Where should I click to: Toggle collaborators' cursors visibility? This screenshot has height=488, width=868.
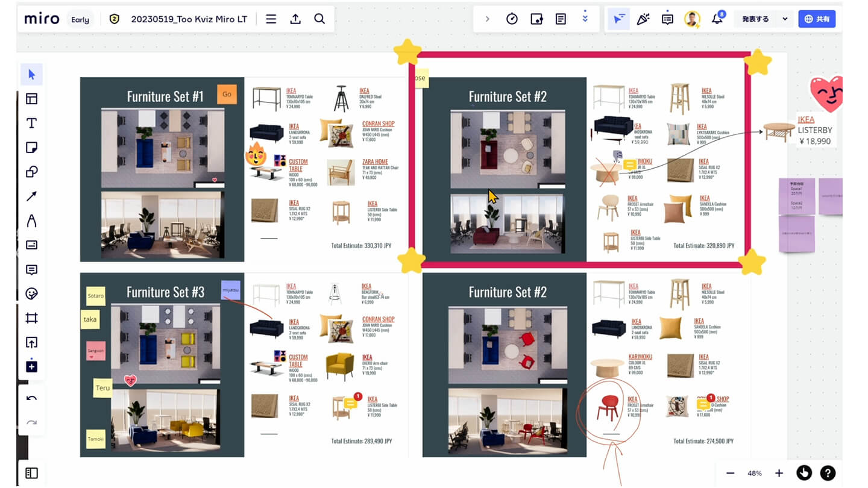[x=619, y=19]
